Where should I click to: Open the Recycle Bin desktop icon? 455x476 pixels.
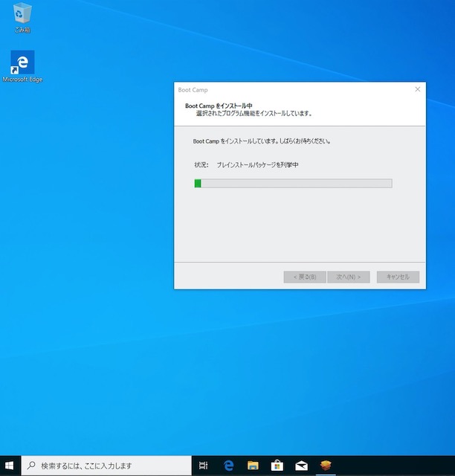22,17
